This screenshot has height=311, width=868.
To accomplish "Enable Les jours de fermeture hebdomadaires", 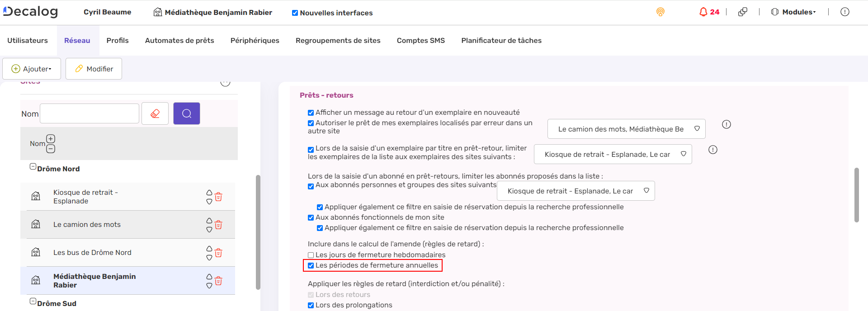I will [311, 255].
